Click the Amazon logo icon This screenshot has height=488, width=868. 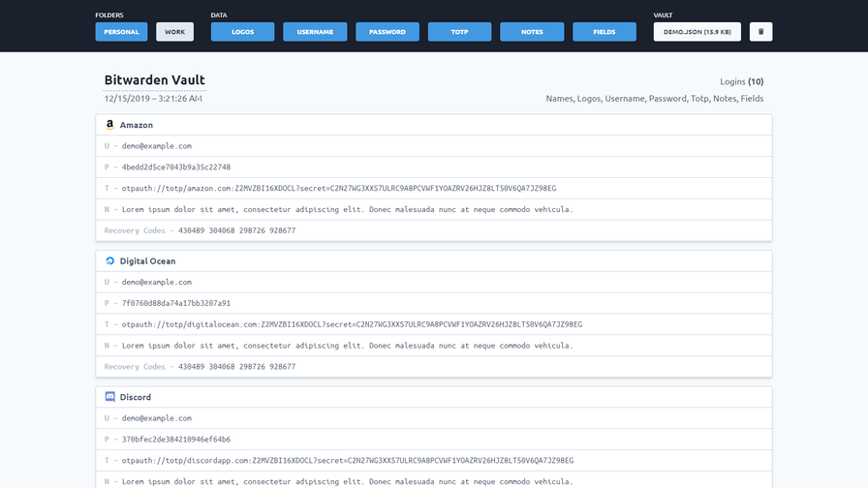[x=110, y=125]
